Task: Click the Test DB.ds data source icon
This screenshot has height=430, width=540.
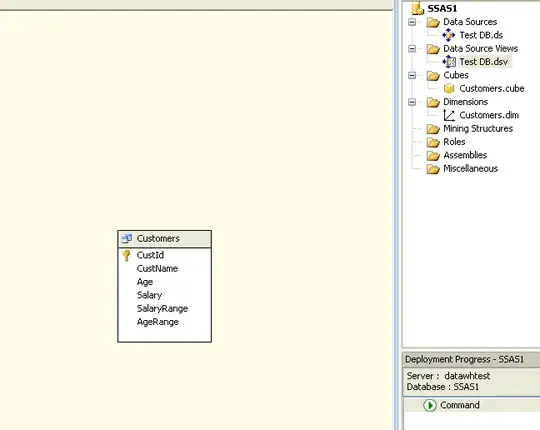Action: [x=449, y=35]
